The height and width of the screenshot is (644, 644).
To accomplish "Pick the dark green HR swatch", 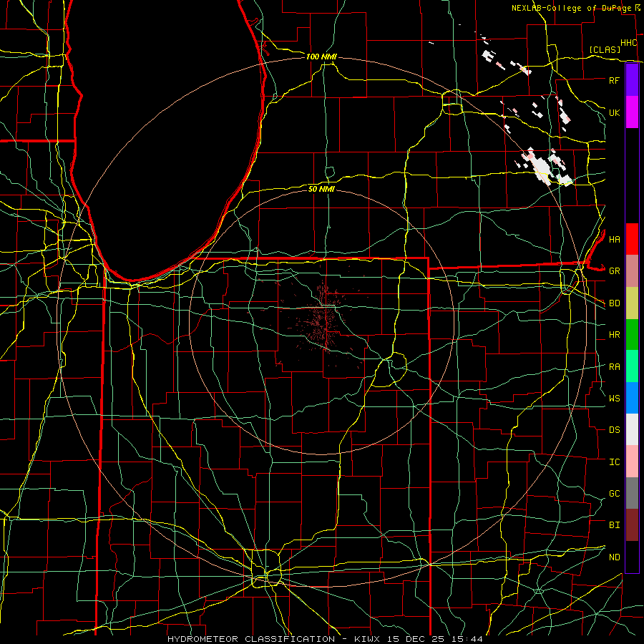I will pyautogui.click(x=632, y=335).
